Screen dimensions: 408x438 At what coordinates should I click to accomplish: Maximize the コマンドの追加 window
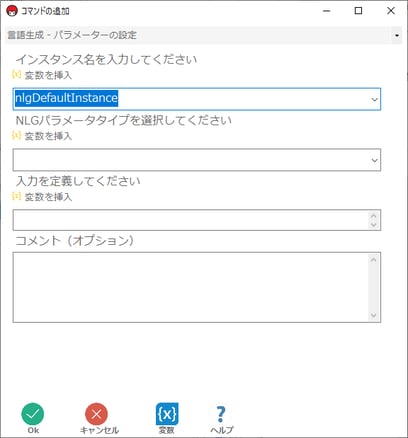click(x=358, y=11)
